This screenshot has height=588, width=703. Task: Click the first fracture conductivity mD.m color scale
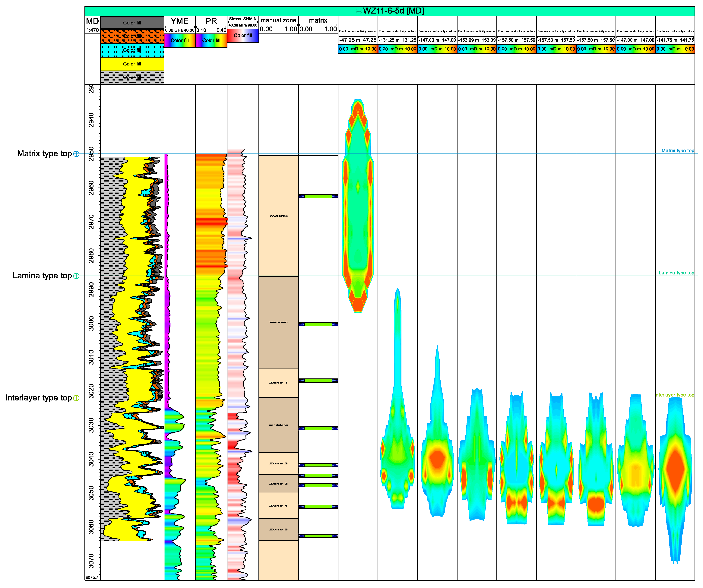(358, 49)
